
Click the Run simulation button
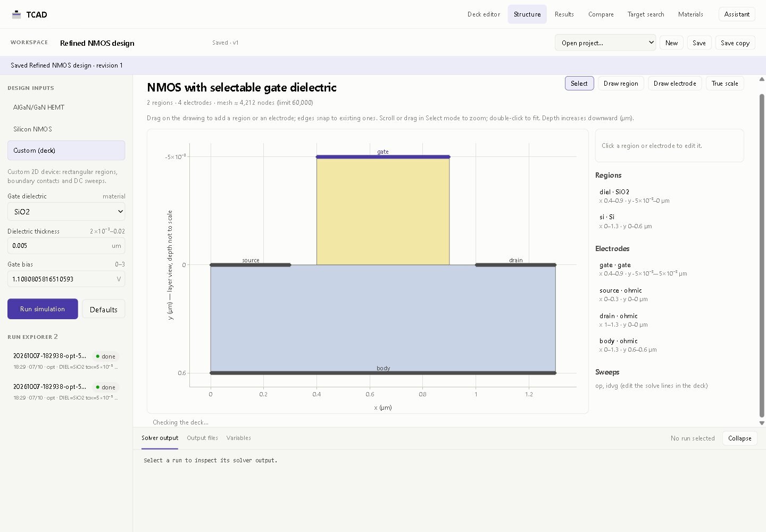43,309
